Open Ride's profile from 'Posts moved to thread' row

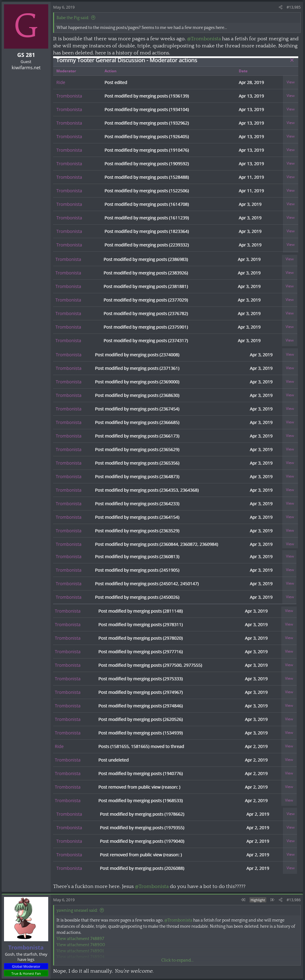[x=59, y=746]
